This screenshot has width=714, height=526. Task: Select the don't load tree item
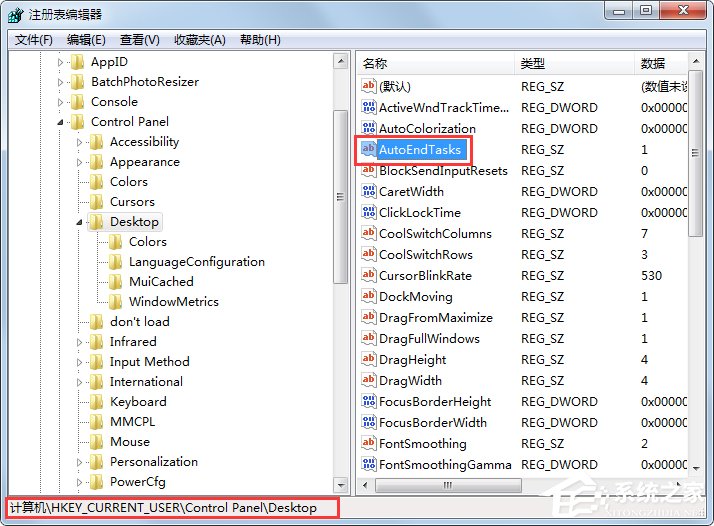tap(140, 322)
